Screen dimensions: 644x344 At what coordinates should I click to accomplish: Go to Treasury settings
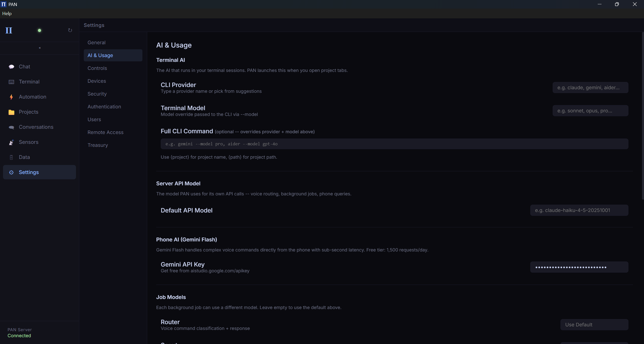[98, 145]
